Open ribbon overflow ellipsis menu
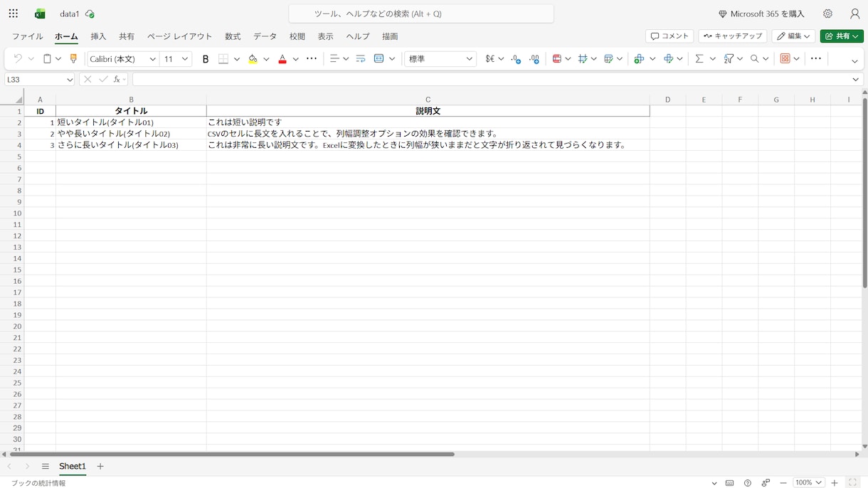The image size is (868, 488). [816, 59]
